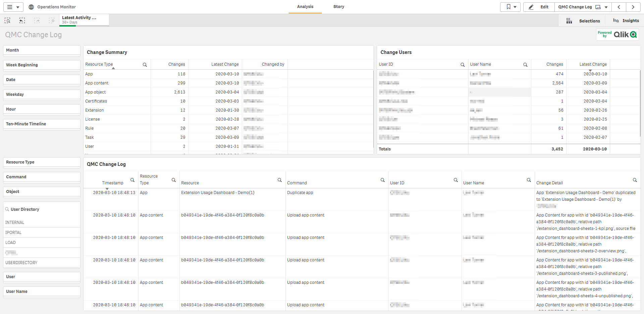
Task: Select INTERNAL in User Directory filter
Action: coord(15,223)
